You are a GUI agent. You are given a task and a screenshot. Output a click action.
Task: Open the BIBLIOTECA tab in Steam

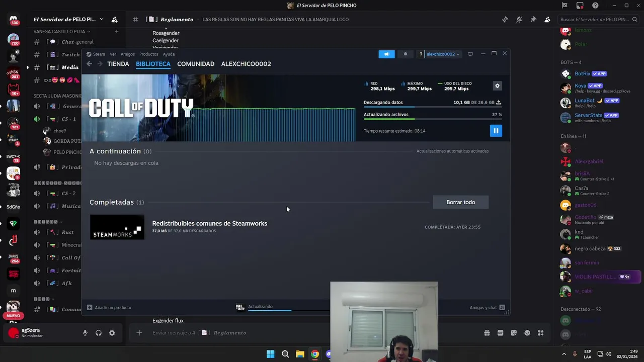(153, 64)
